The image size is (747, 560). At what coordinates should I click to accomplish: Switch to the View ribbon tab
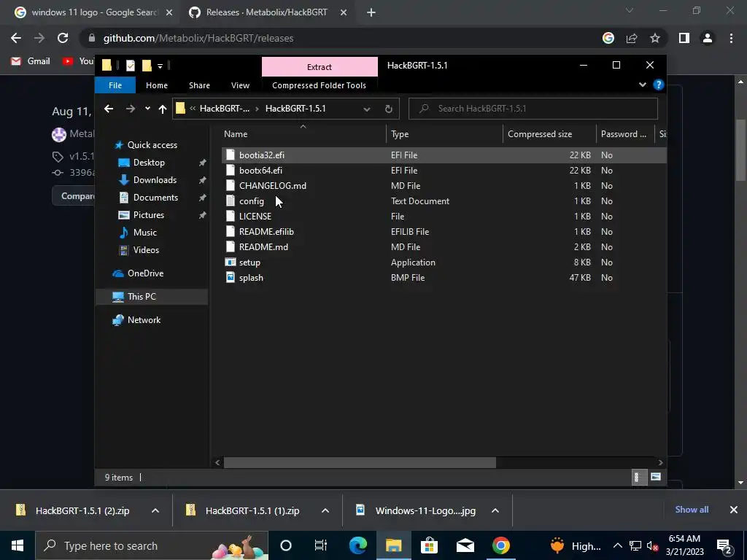click(x=240, y=85)
